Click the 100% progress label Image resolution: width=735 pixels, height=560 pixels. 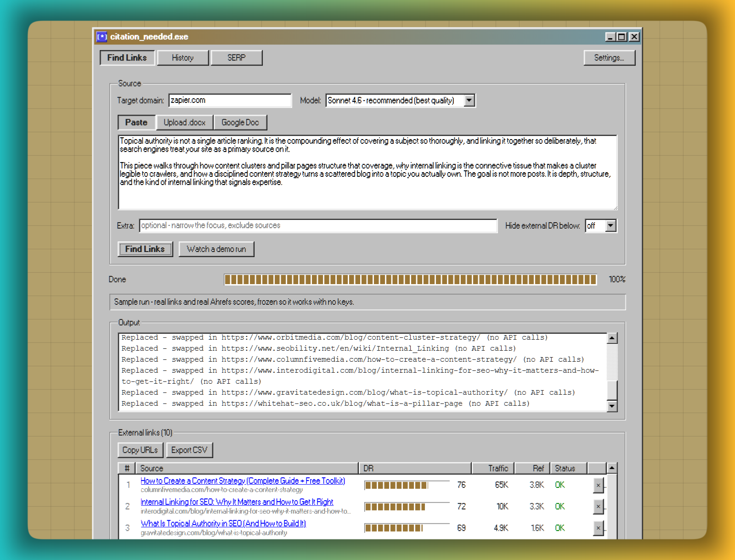(x=617, y=280)
